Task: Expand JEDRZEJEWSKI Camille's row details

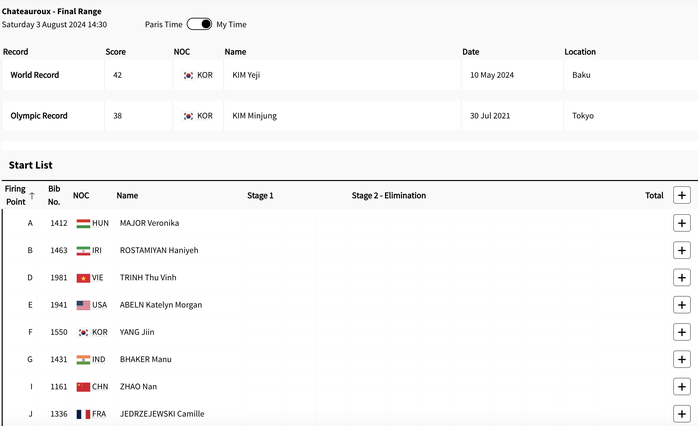Action: 682,414
